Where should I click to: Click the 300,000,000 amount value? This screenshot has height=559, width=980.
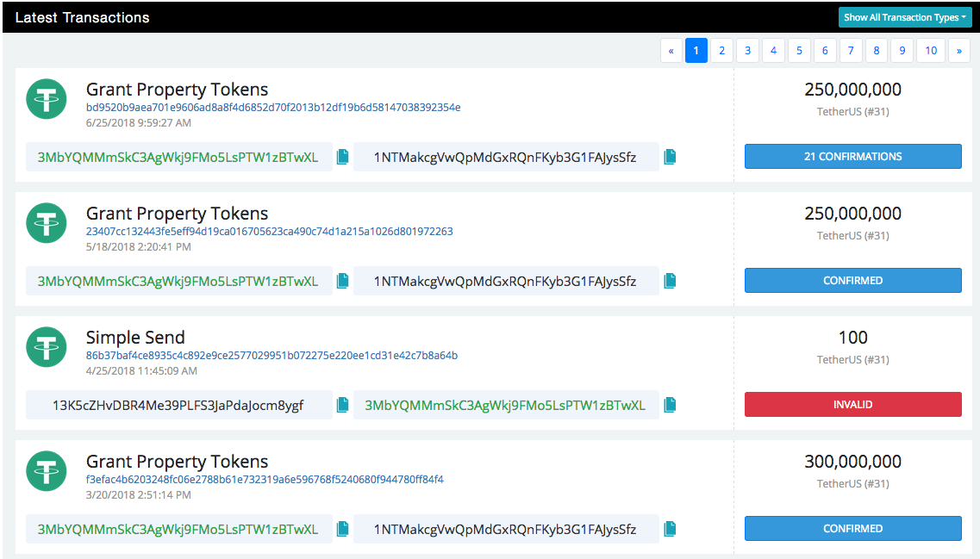pos(852,462)
